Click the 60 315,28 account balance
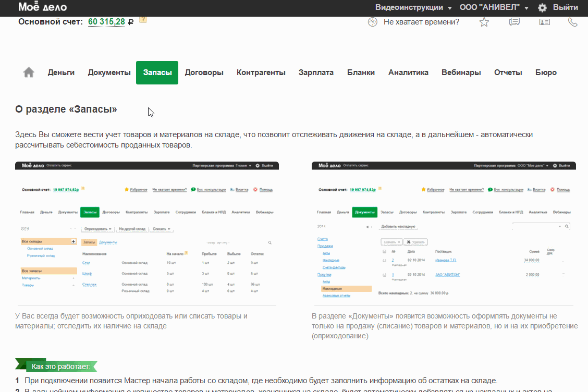The image size is (588, 392). pyautogui.click(x=106, y=22)
